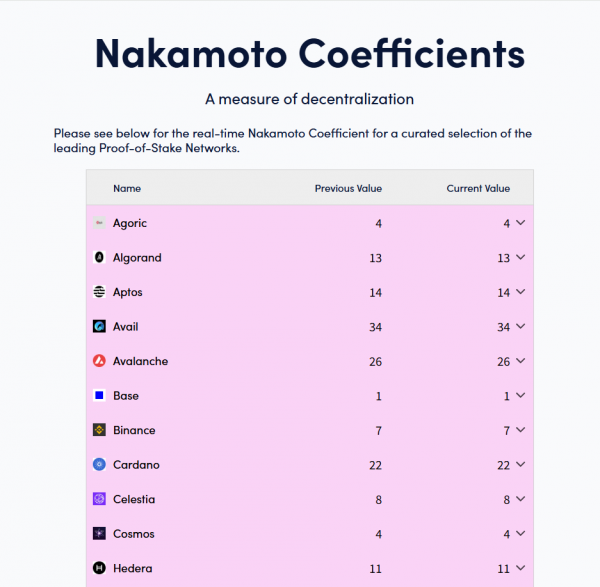This screenshot has height=587, width=600.
Task: Sort by the Current Value column header
Action: coord(477,188)
